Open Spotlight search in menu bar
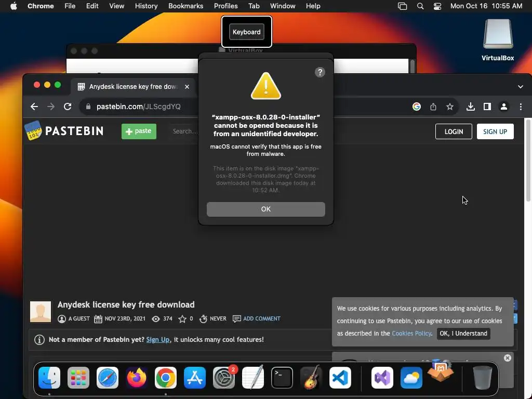 (420, 6)
